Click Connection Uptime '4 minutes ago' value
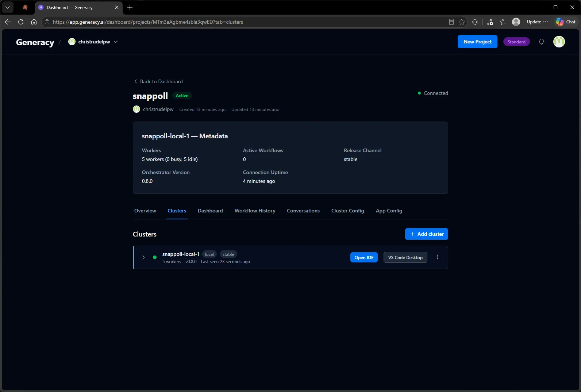The width and height of the screenshot is (581, 392). [259, 181]
